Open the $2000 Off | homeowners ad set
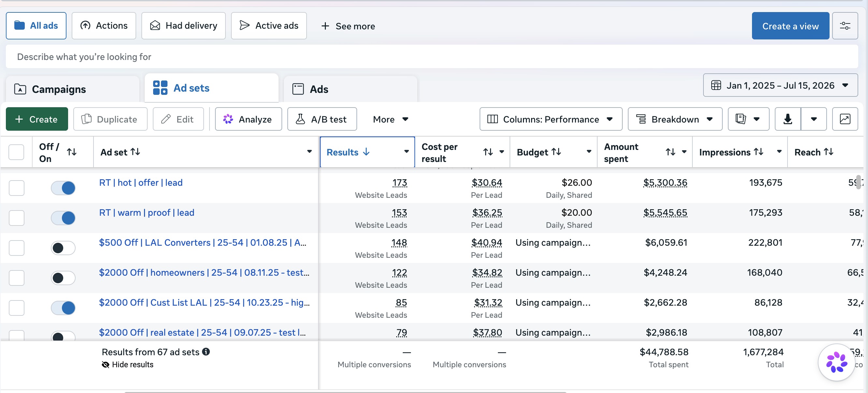Screen dimensions: 868x393 (x=204, y=272)
